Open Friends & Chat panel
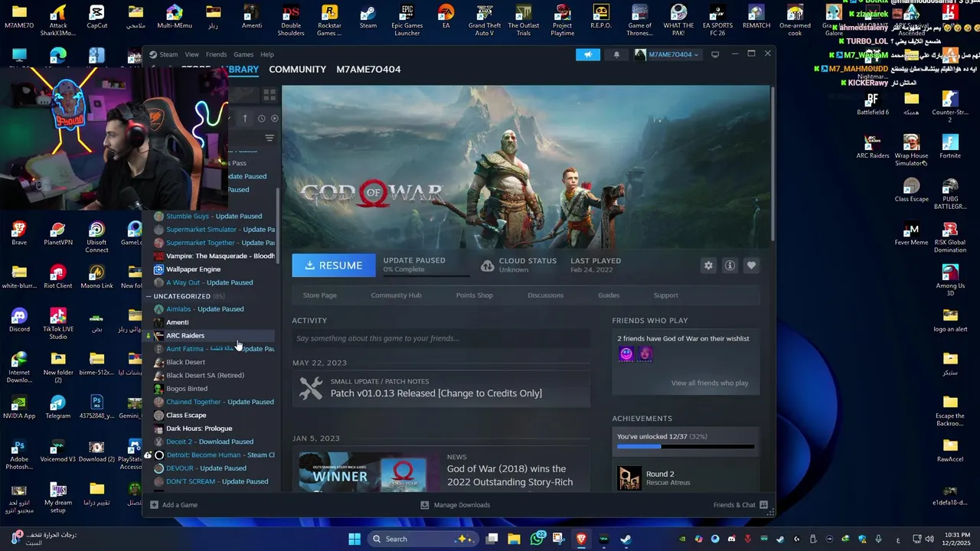 click(740, 505)
